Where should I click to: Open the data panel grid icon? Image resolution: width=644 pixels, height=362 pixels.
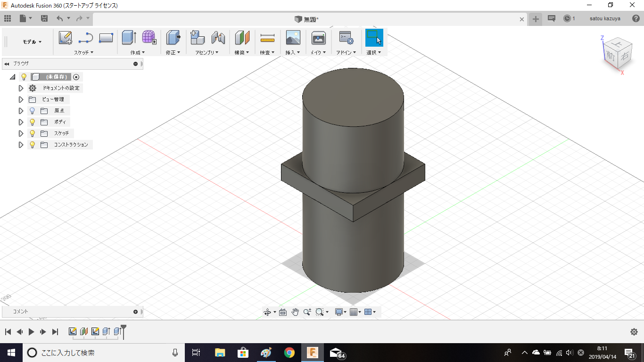point(7,18)
